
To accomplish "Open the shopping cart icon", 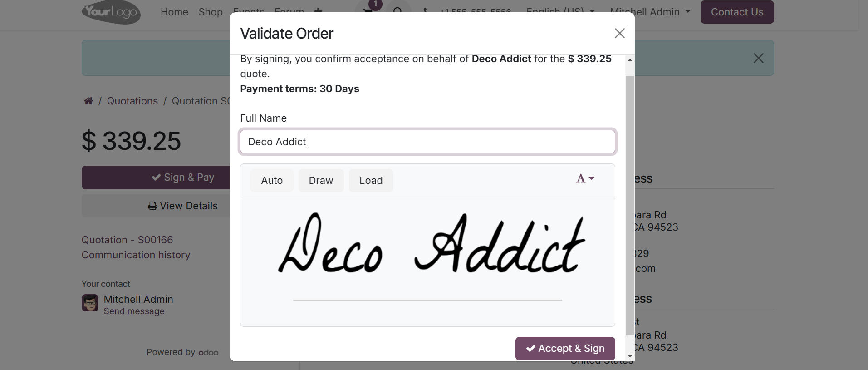I will click(x=368, y=10).
